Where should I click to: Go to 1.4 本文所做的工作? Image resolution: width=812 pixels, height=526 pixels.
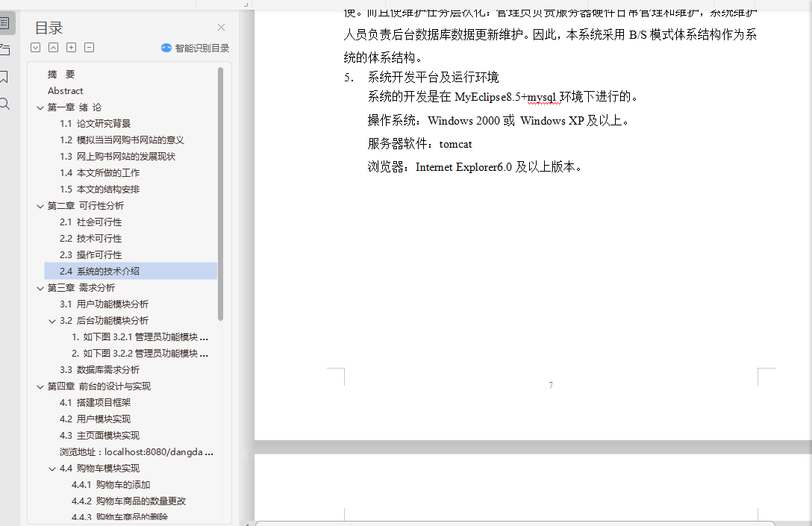pyautogui.click(x=99, y=173)
